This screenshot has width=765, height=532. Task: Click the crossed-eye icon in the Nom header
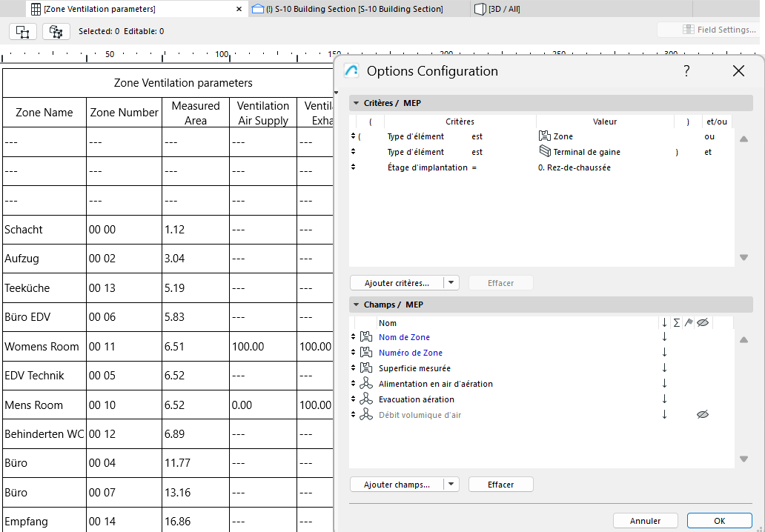point(703,323)
